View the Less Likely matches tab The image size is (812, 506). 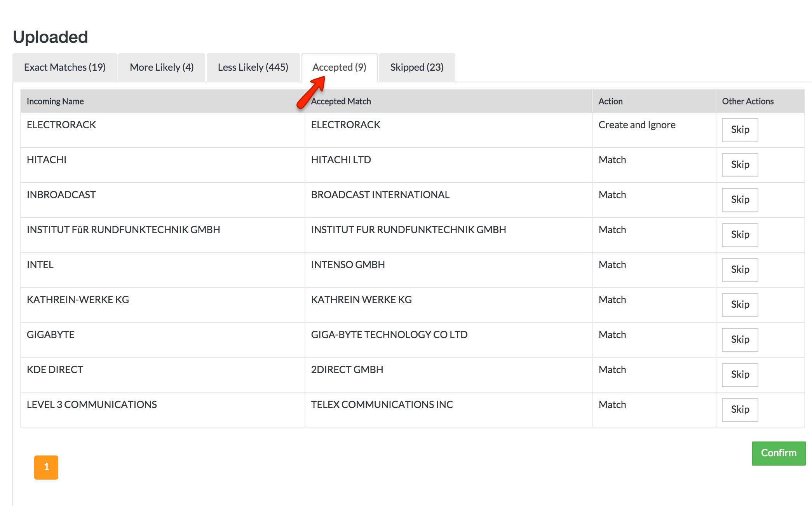[x=253, y=67]
